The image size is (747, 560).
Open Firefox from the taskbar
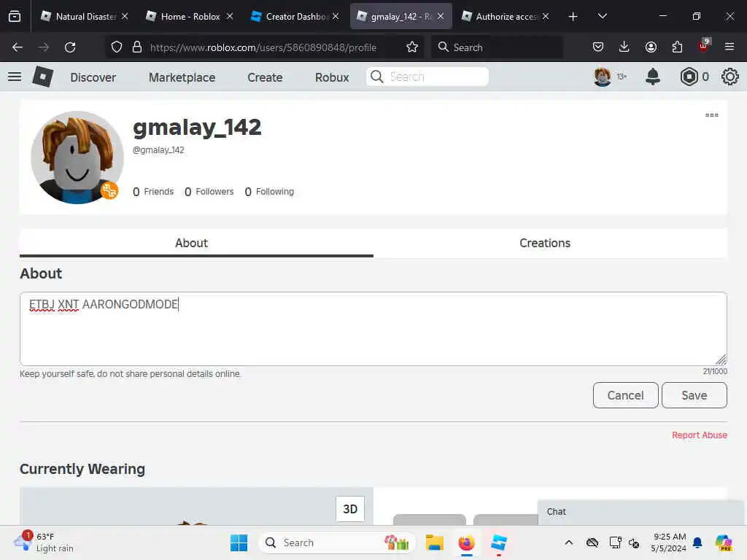click(466, 542)
